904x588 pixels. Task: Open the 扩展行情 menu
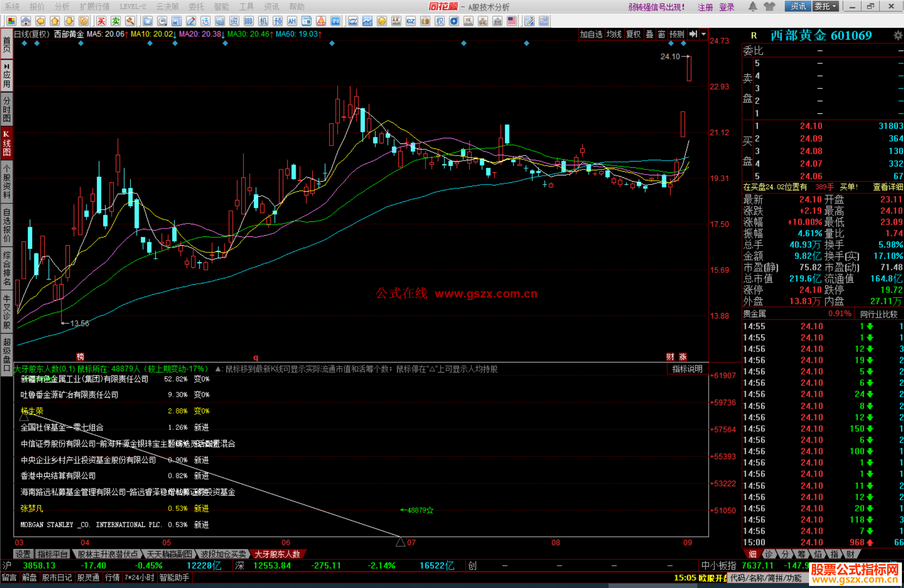(95, 6)
